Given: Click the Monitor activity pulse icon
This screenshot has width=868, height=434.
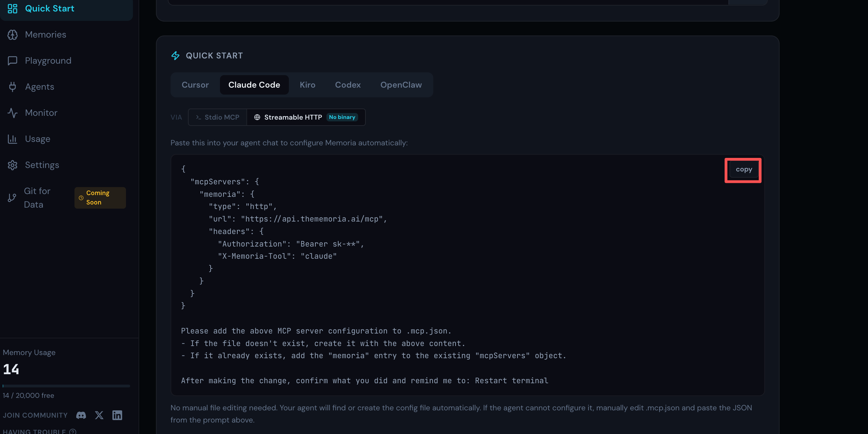Looking at the screenshot, I should click(13, 113).
